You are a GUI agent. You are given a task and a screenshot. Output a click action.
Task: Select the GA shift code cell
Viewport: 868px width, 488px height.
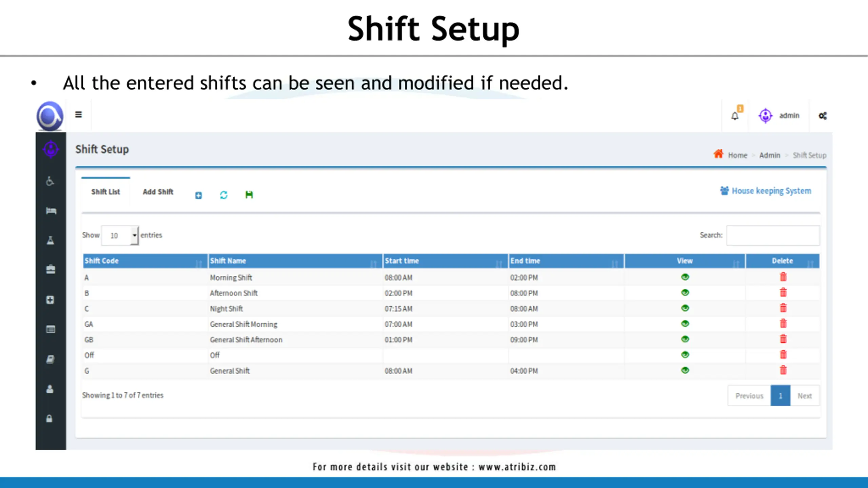pyautogui.click(x=145, y=324)
